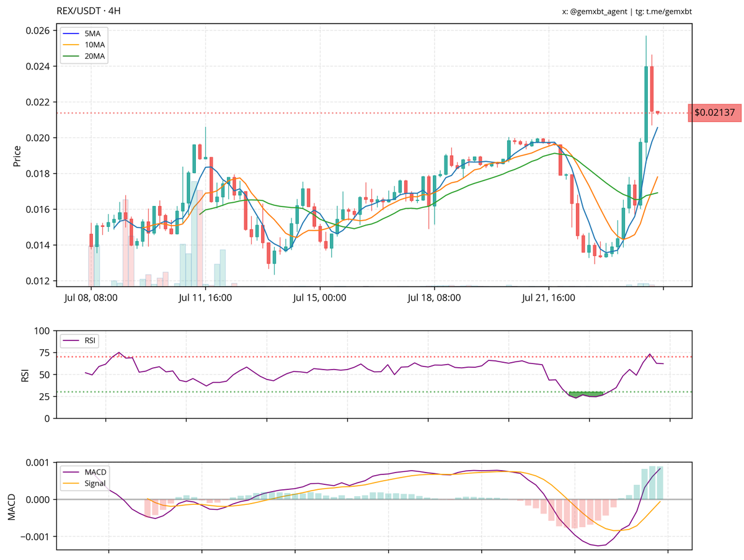The width and height of the screenshot is (744, 560).
Task: Click the tallest green candle near 0.024
Action: (646, 104)
